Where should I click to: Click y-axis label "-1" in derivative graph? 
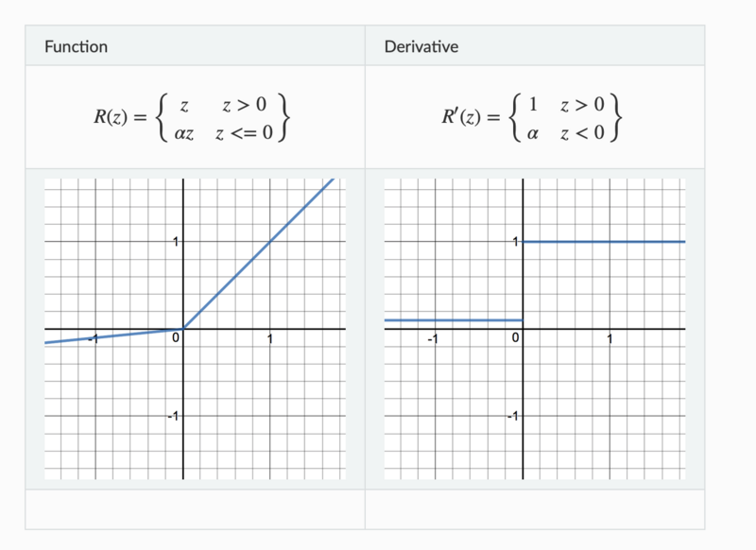coord(513,417)
